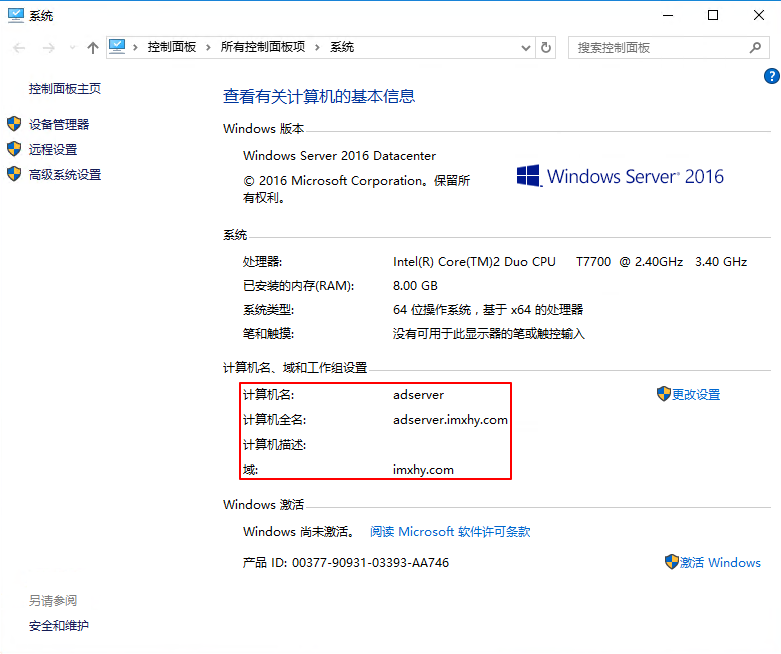Open the recent locations dropdown arrow

tap(72, 47)
